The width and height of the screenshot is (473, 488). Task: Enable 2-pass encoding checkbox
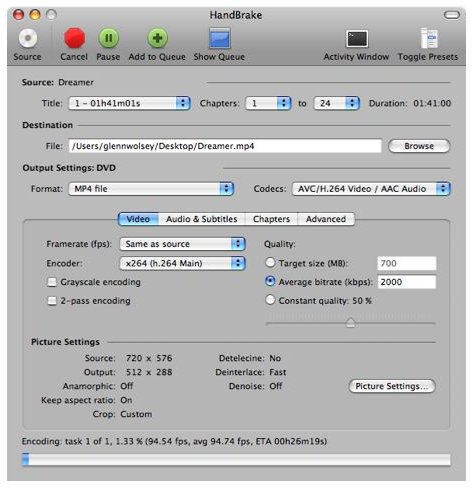(x=52, y=301)
